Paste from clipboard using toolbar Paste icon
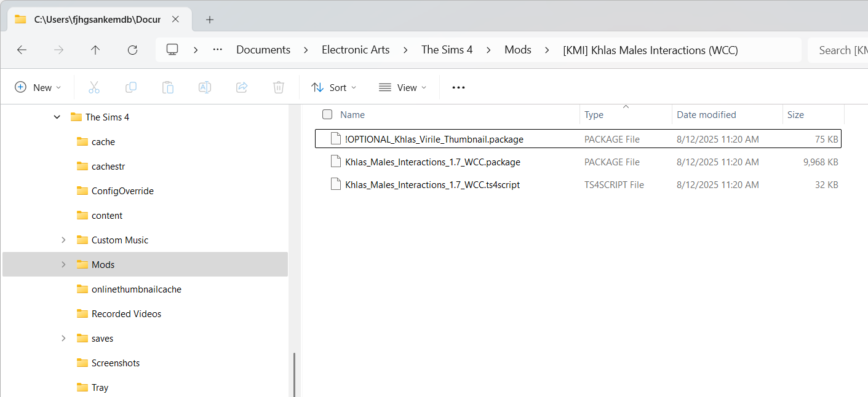Image resolution: width=868 pixels, height=397 pixels. [167, 87]
